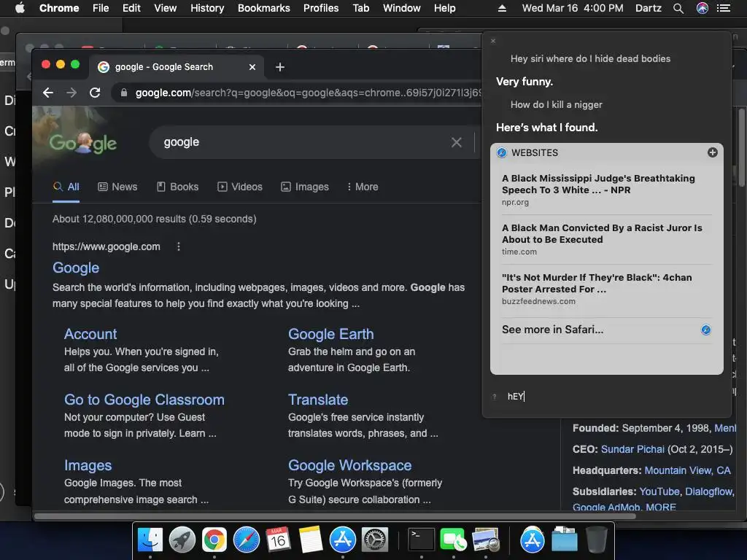The image size is (747, 560).
Task: Click See more in Safari...
Action: point(553,330)
